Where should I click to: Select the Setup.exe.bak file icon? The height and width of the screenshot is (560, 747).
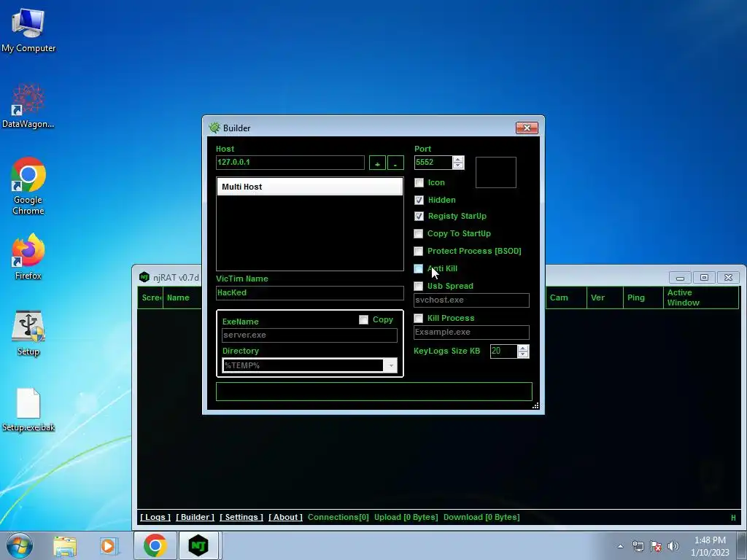tap(28, 410)
